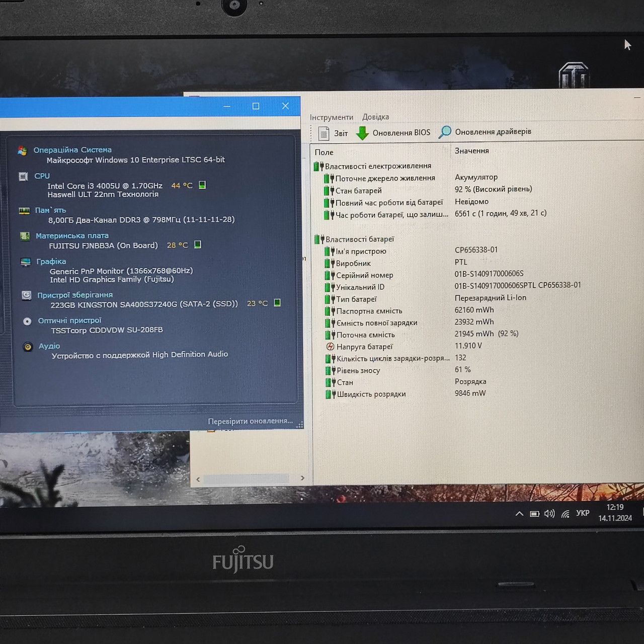Select the Поточне джерело живлення row
Screen dimensions: 644x644
point(385,178)
